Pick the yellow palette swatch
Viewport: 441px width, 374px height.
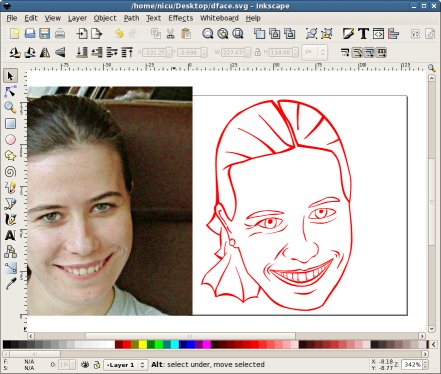[143, 344]
